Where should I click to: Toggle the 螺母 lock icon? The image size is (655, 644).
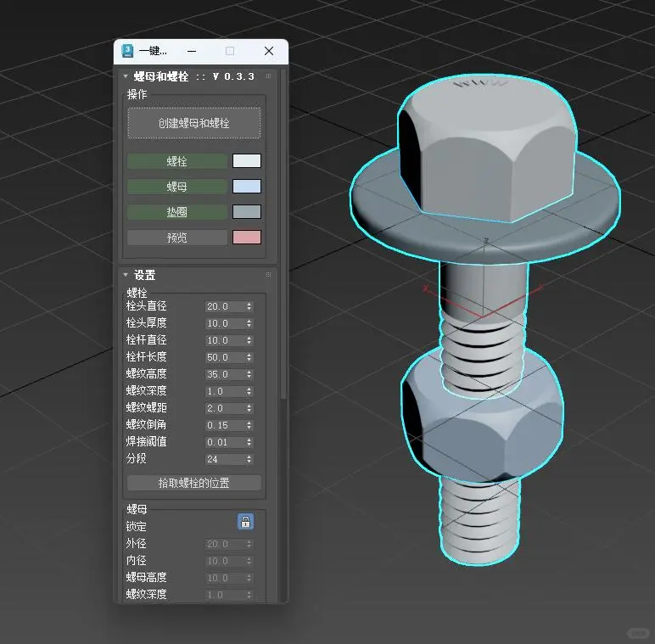click(x=246, y=522)
